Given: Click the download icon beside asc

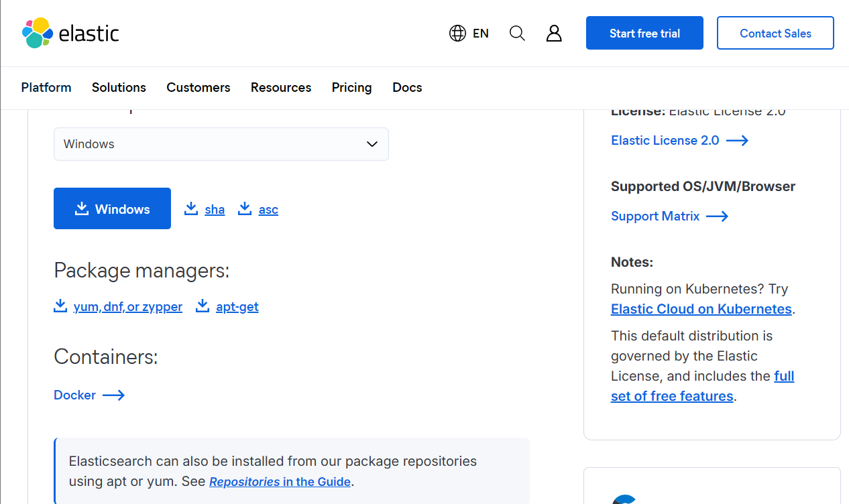Looking at the screenshot, I should 245,208.
